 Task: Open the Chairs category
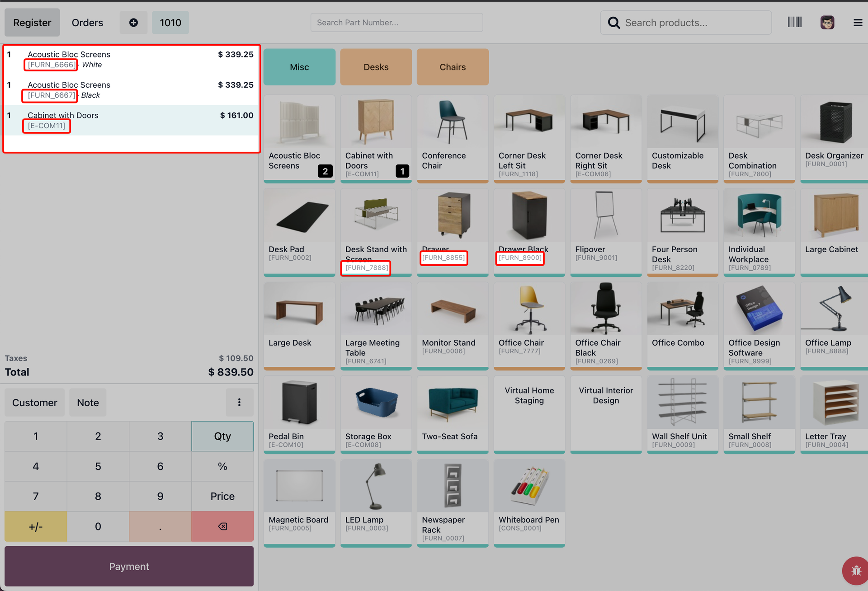pyautogui.click(x=453, y=67)
